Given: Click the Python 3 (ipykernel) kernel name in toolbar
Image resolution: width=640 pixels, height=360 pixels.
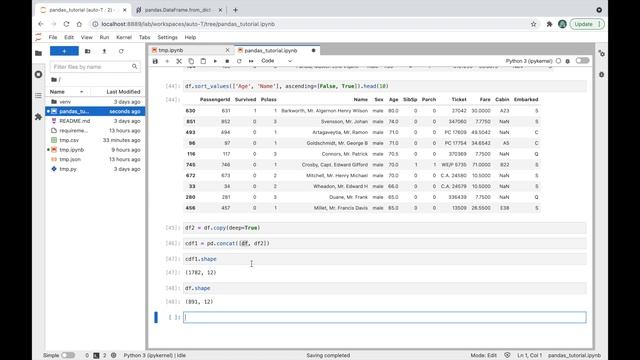Looking at the screenshot, I should 529,61.
